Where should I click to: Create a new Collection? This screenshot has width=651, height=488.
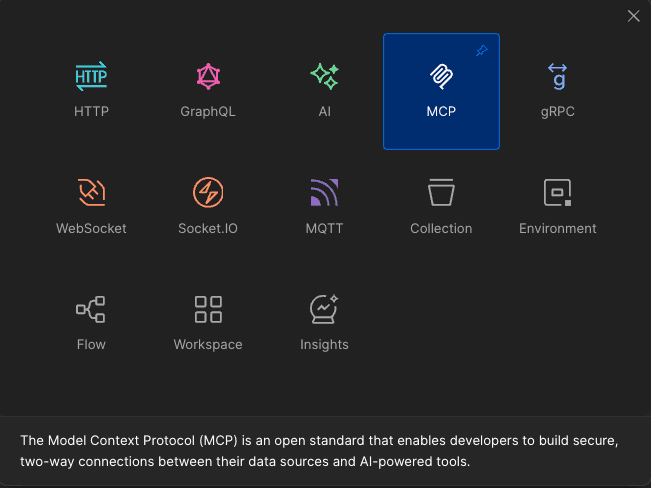(441, 193)
